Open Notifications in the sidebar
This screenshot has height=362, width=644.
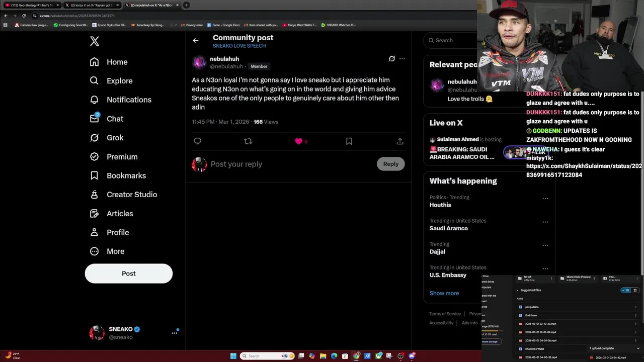click(120, 100)
